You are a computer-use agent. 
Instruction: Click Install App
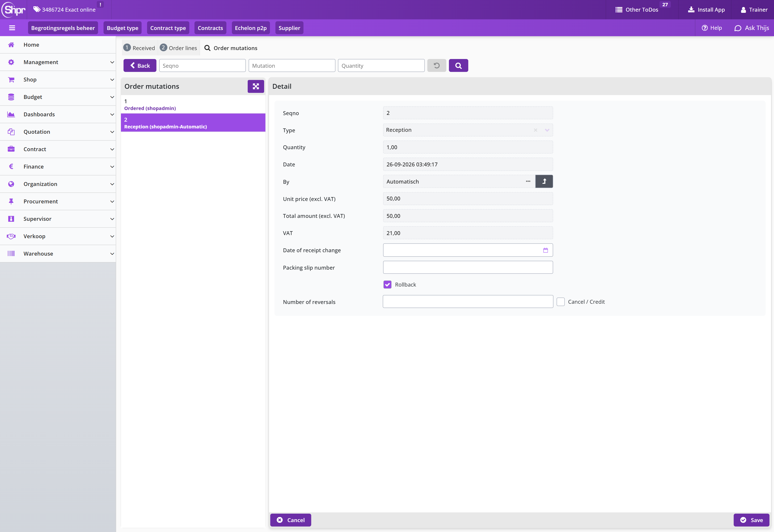click(x=706, y=10)
